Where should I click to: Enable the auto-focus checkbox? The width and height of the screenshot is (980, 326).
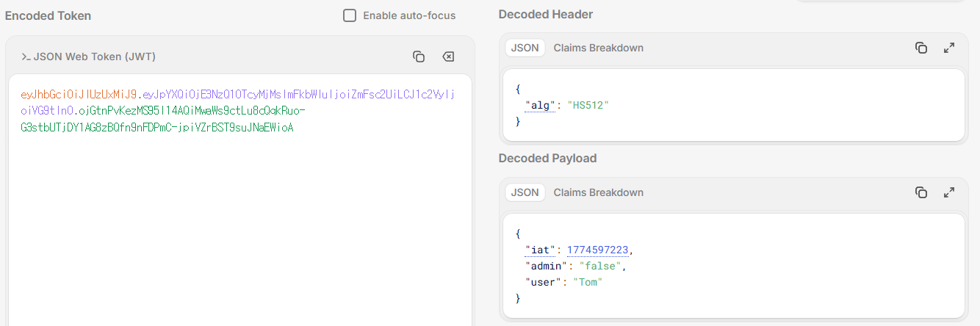350,15
